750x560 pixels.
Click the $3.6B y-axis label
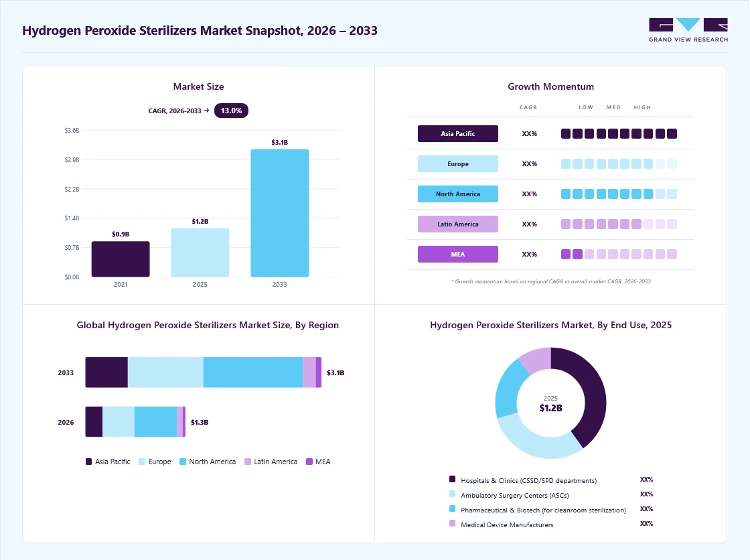[72, 130]
